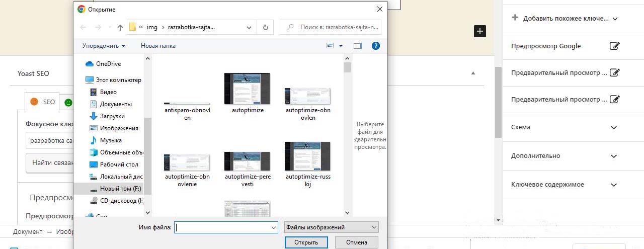Click the up-one-level arrow in the file dialog
Image resolution: width=644 pixels, height=249 pixels.
tap(120, 27)
